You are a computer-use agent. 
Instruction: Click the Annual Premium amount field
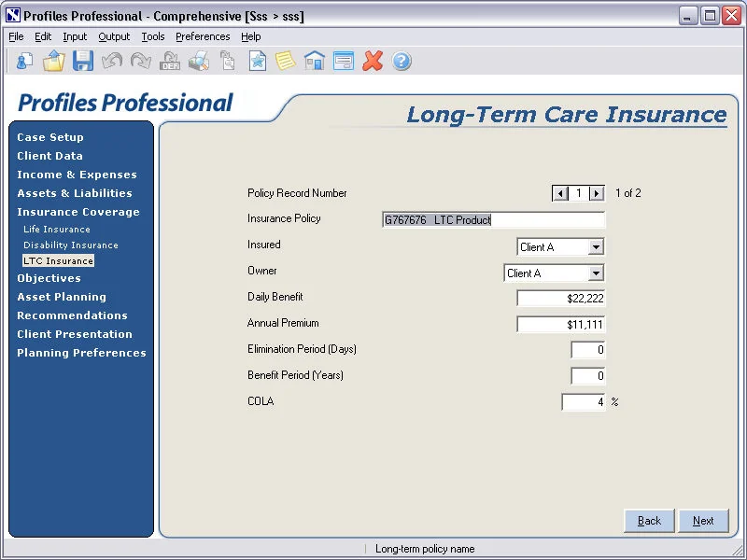[x=561, y=325]
